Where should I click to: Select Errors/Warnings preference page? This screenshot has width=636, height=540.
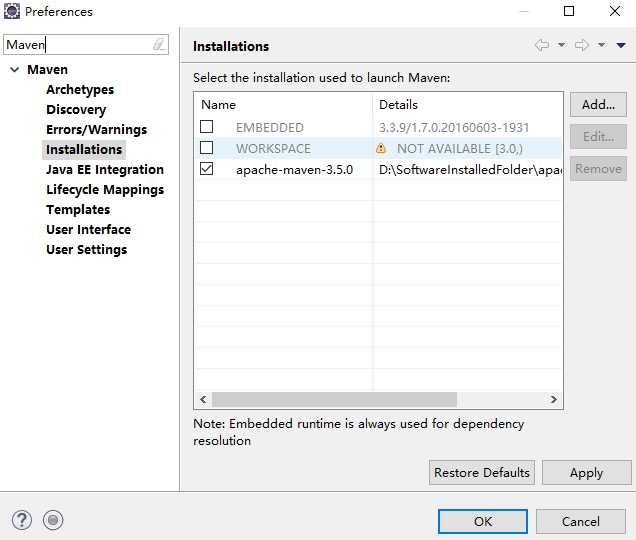click(x=97, y=129)
